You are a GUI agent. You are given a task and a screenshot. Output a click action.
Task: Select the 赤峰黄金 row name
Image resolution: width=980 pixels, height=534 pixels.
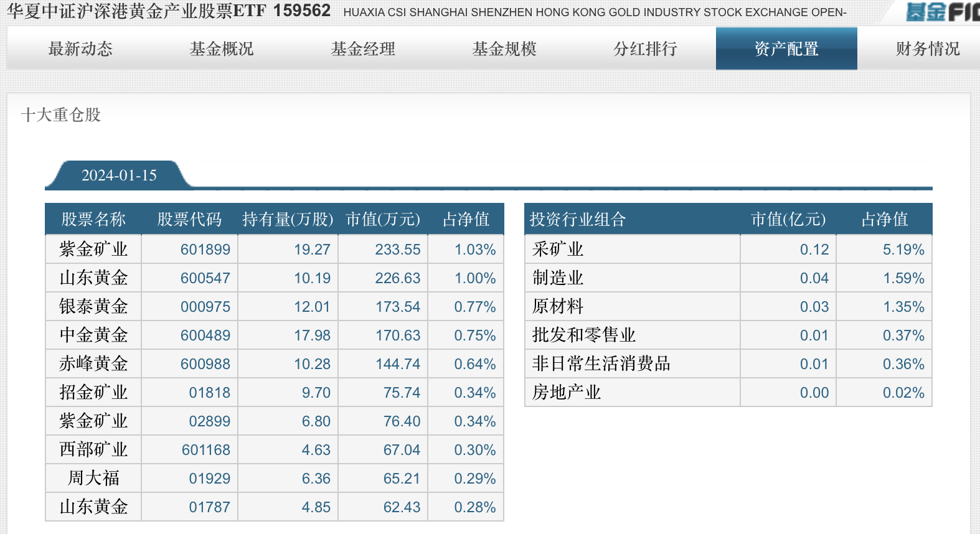click(x=93, y=364)
